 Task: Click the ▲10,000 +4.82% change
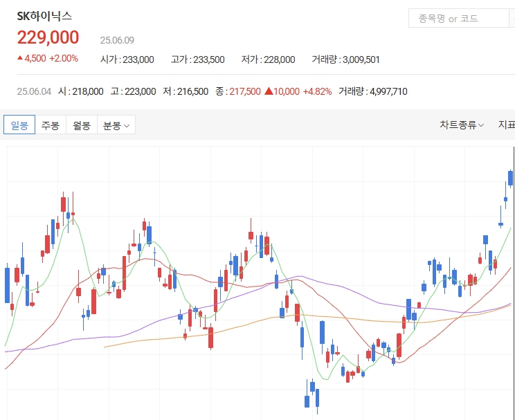[x=298, y=91]
